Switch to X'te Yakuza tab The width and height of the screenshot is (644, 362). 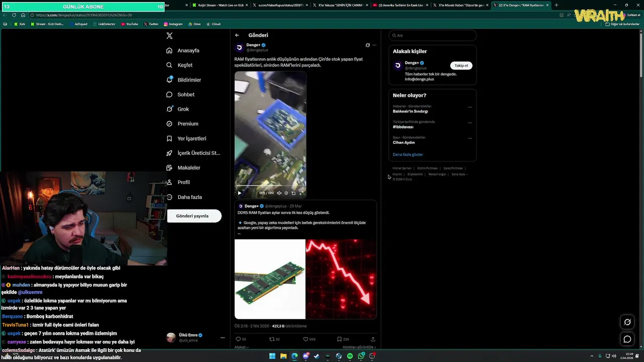(340, 5)
